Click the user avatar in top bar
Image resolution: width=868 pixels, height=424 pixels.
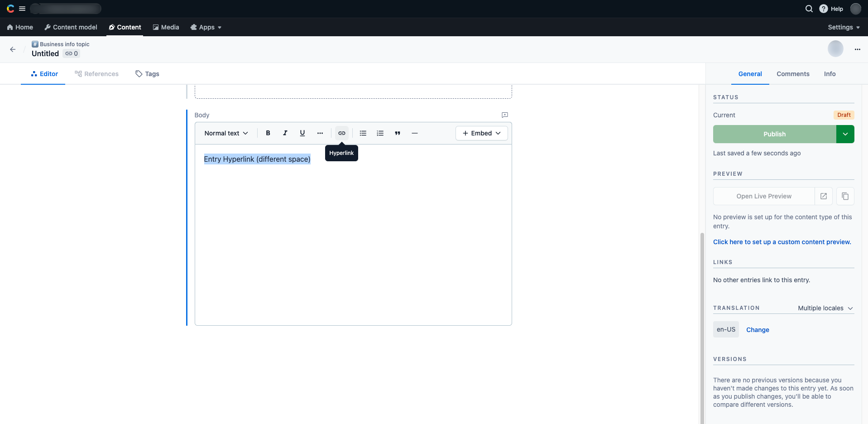(856, 9)
